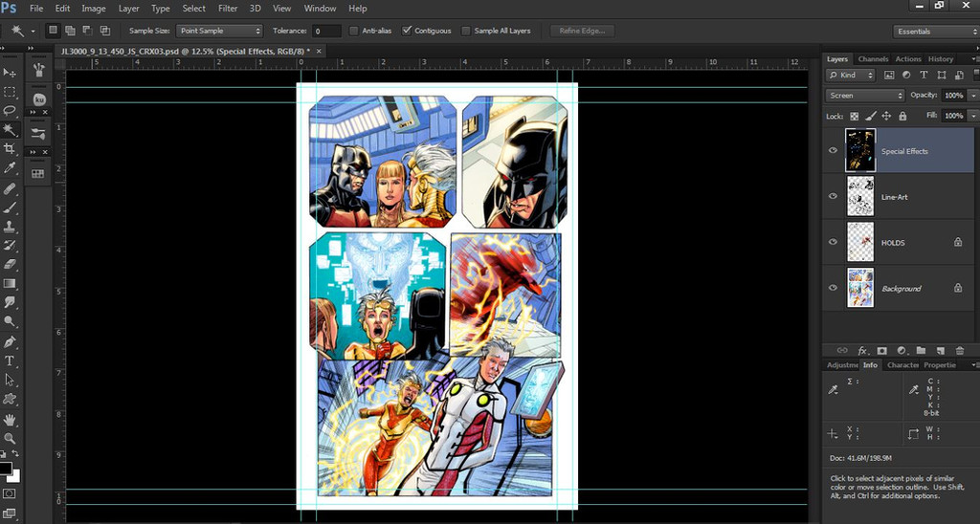Delete layer with trash icon
Image resolution: width=980 pixels, height=524 pixels.
[960, 351]
